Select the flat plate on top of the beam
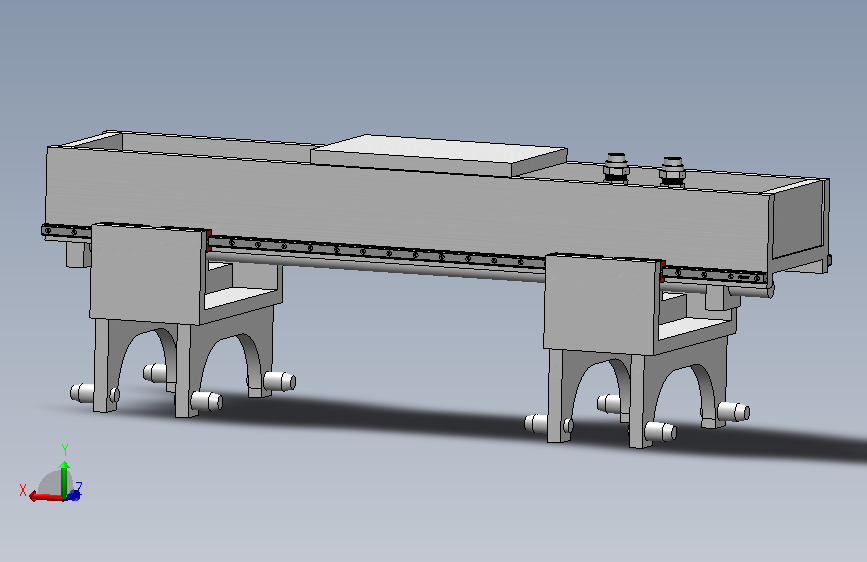 point(439,154)
